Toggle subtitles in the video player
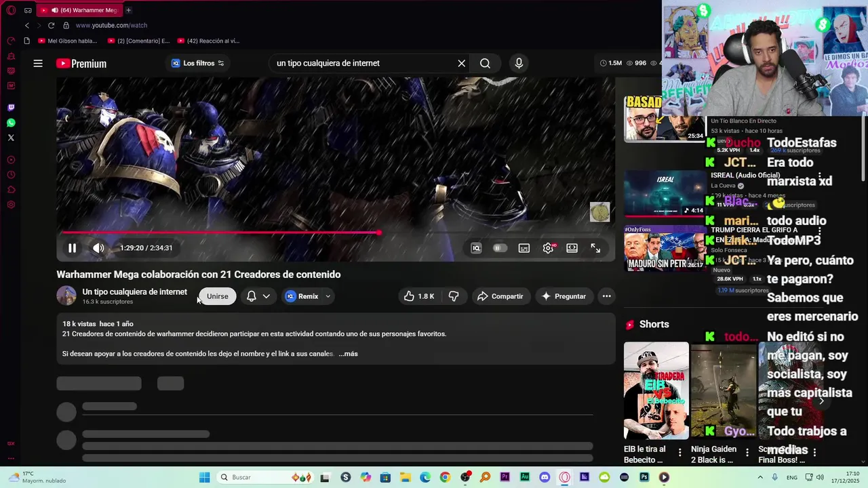This screenshot has height=488, width=868. click(x=524, y=248)
